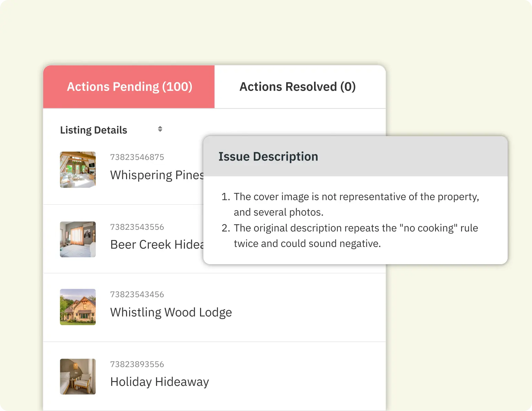Click the Whistling Wood Lodge listing title
This screenshot has height=411, width=532.
click(x=171, y=312)
